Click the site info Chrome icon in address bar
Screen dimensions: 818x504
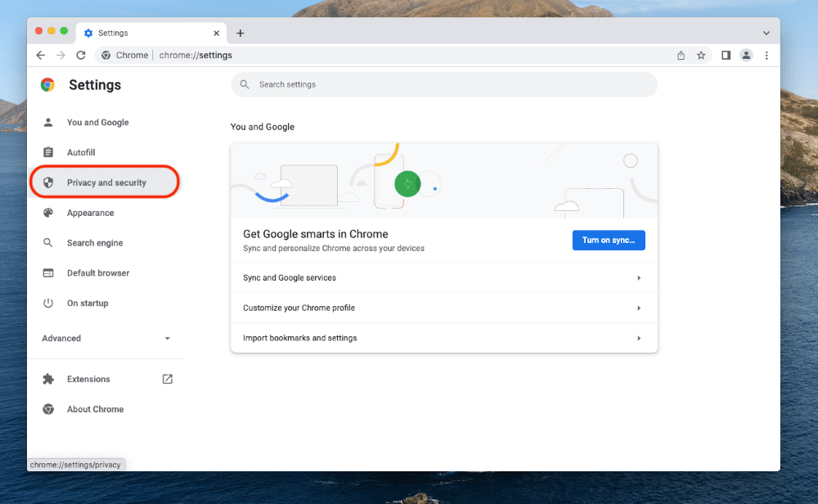point(106,56)
